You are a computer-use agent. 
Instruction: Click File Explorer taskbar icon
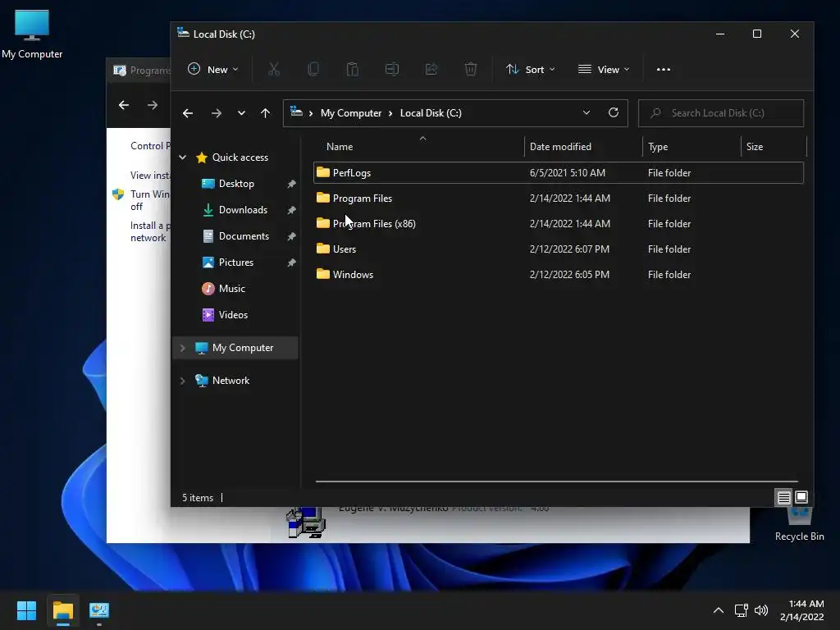tap(62, 610)
